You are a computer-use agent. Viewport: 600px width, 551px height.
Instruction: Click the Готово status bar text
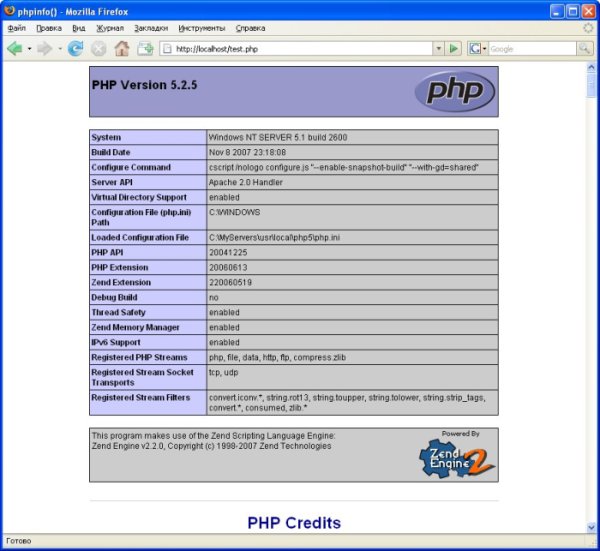pos(18,541)
